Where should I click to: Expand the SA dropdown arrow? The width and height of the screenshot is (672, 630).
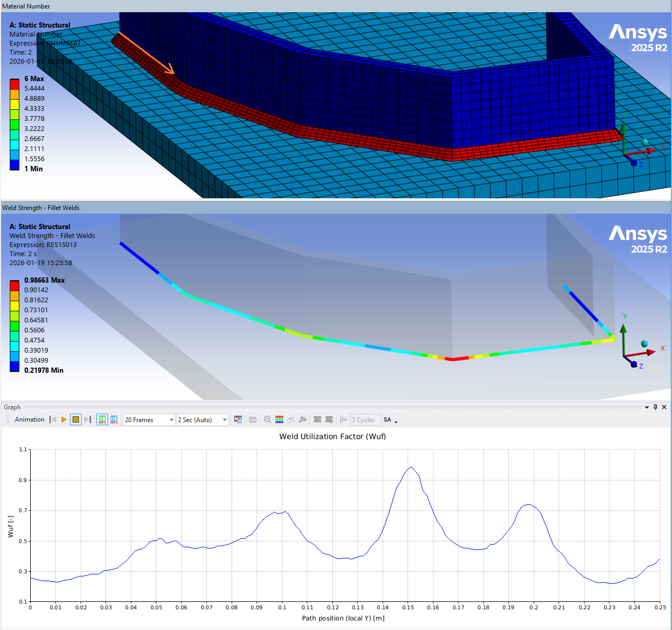[x=396, y=421]
